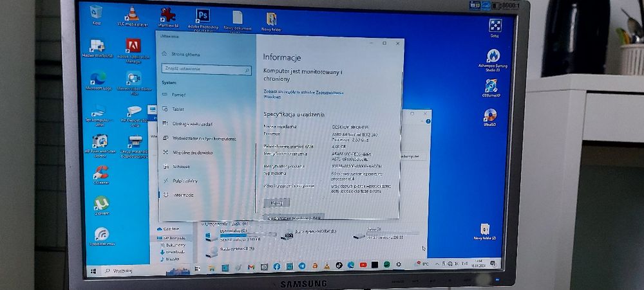The width and height of the screenshot is (644, 290).
Task: Open Ashampoo Burning Studio 23 shortcut
Action: (493, 60)
